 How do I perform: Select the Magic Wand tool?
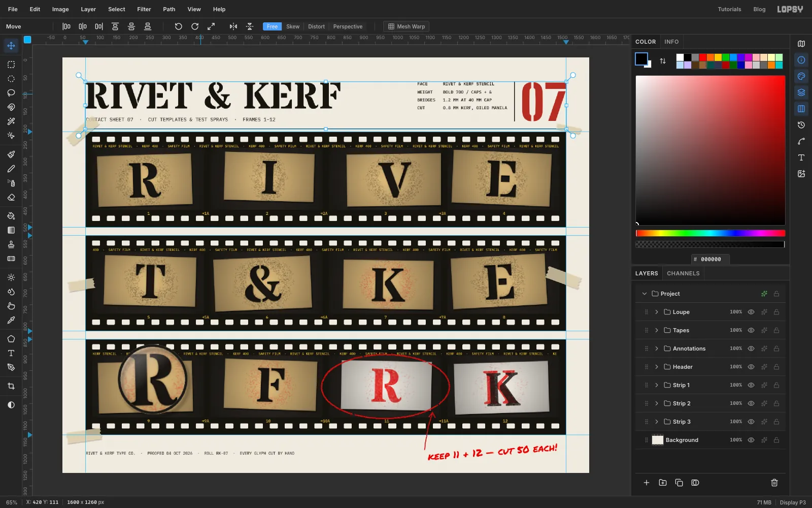11,121
